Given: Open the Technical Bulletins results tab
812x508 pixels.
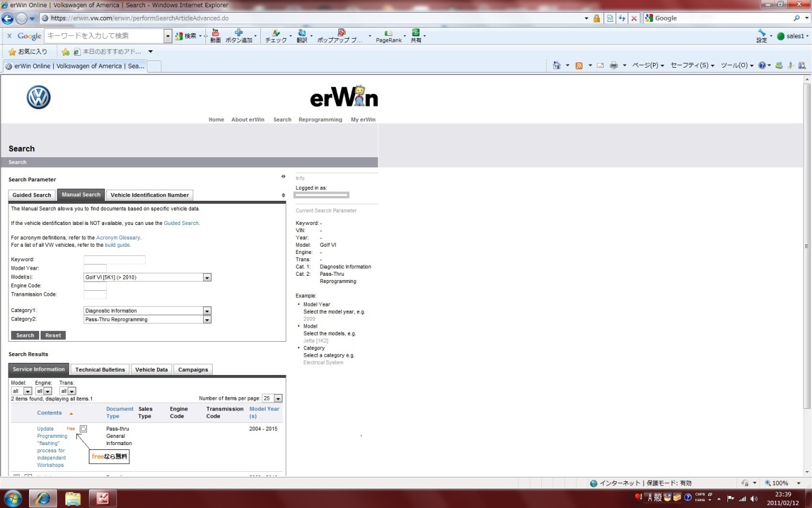Looking at the screenshot, I should click(x=100, y=370).
